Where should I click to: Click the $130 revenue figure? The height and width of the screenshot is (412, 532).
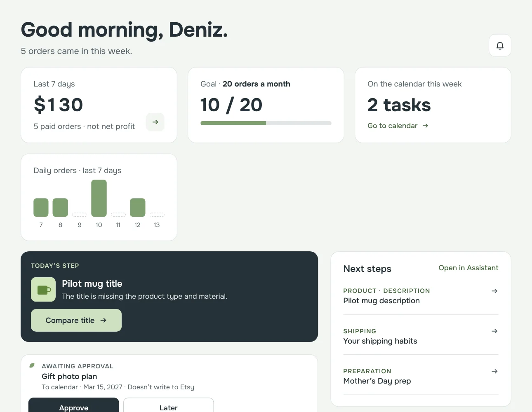(x=58, y=105)
